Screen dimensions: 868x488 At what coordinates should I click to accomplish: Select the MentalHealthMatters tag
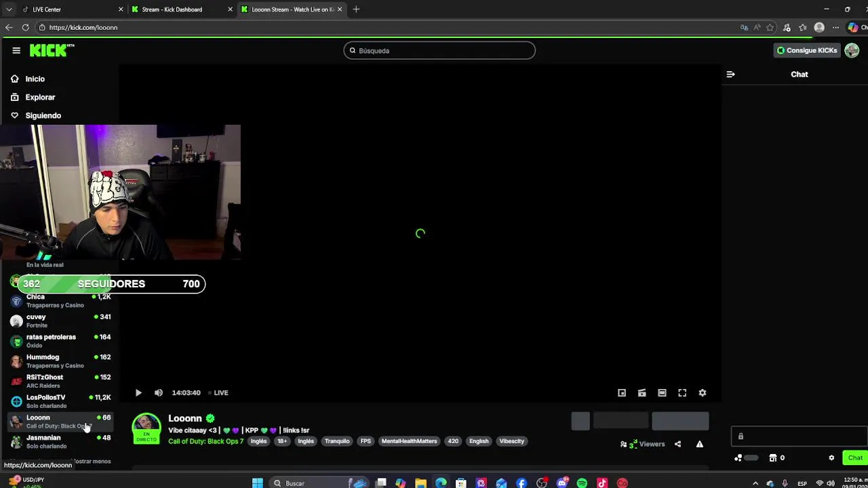[409, 441]
